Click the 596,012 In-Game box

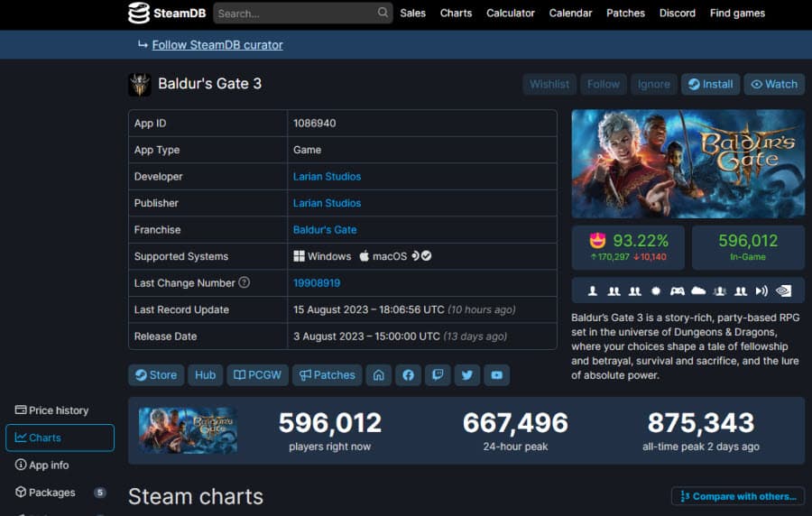pyautogui.click(x=748, y=247)
